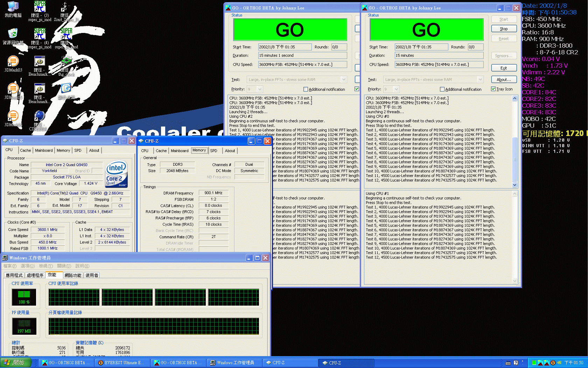Click the Start Time field in right ORTHOS

coord(421,47)
